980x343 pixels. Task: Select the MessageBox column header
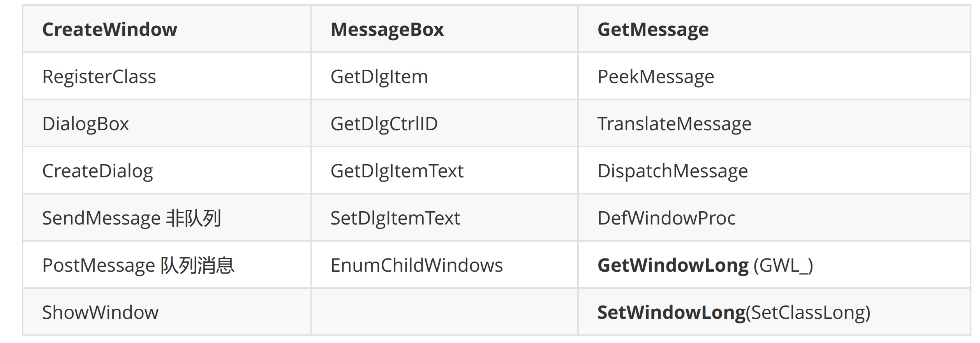coord(387,30)
